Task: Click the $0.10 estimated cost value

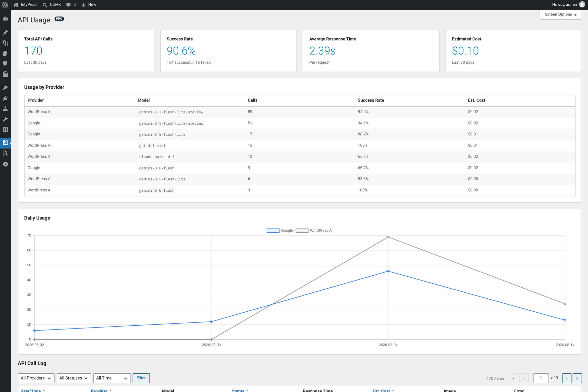Action: point(465,51)
